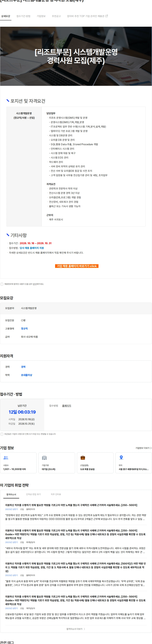
Task: Click 당사 채용 홈페이지 지원 text
Action: [32, 248]
